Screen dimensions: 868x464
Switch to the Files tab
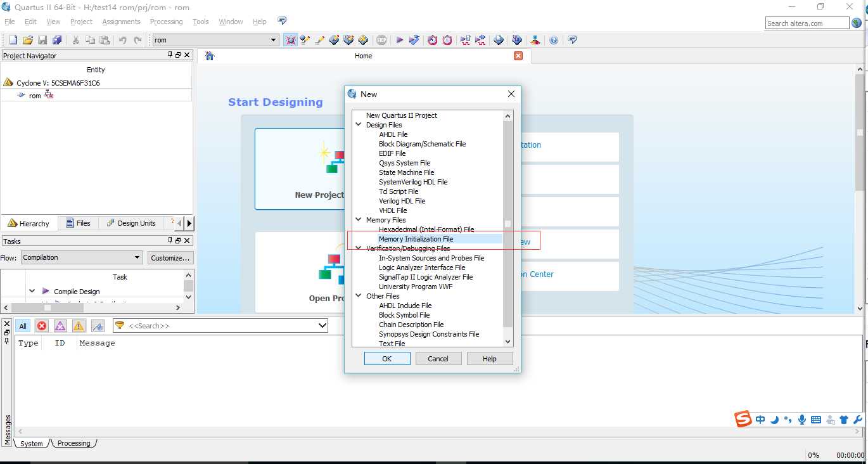point(78,223)
